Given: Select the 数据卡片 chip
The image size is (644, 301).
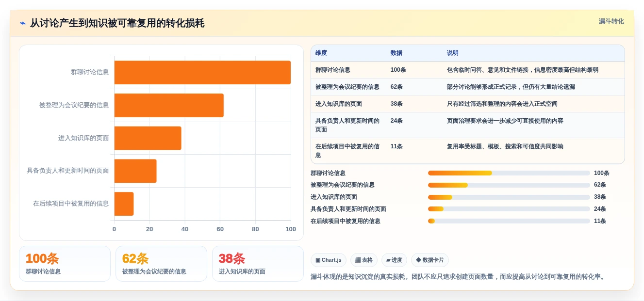Looking at the screenshot, I should pyautogui.click(x=430, y=260).
